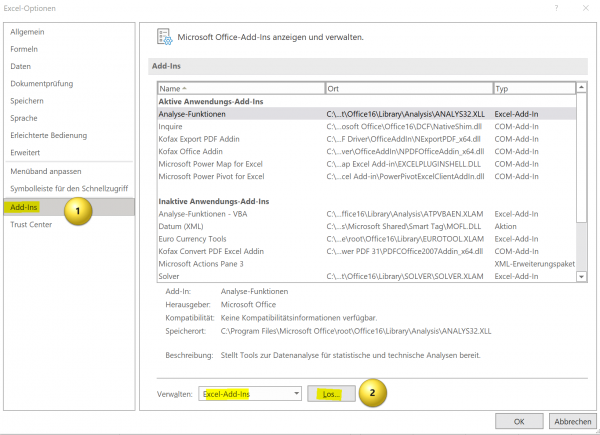
Task: Select Kofax Office Addin row
Action: [366, 152]
